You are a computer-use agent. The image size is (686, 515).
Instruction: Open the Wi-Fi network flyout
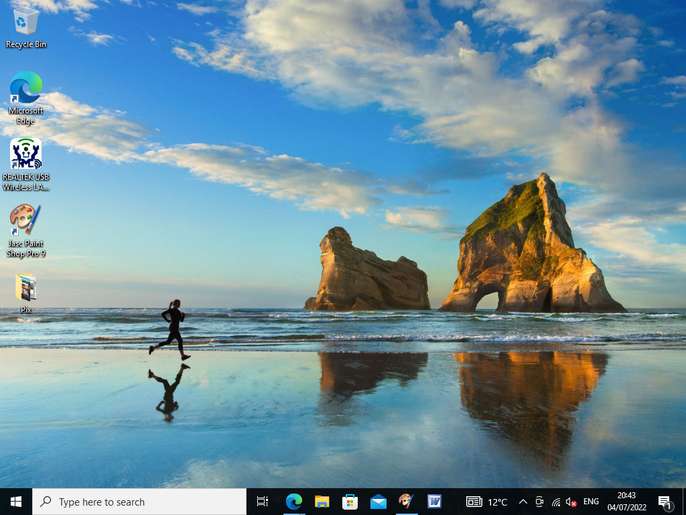click(x=556, y=502)
